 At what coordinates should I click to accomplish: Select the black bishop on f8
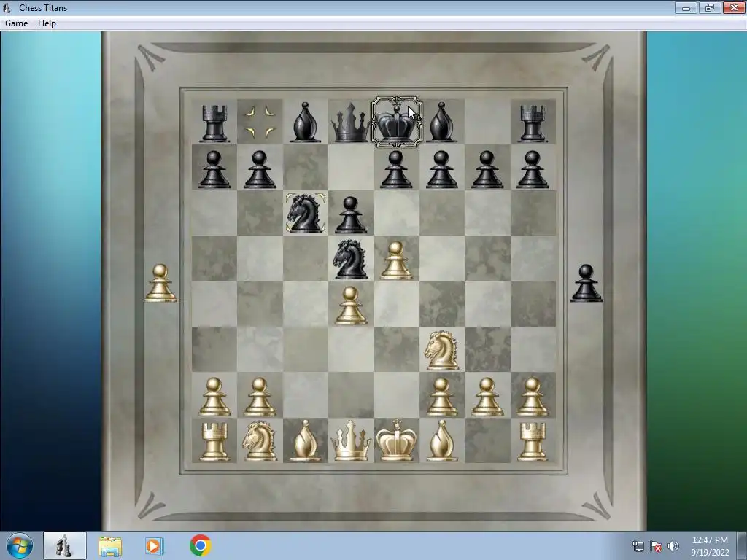(441, 122)
